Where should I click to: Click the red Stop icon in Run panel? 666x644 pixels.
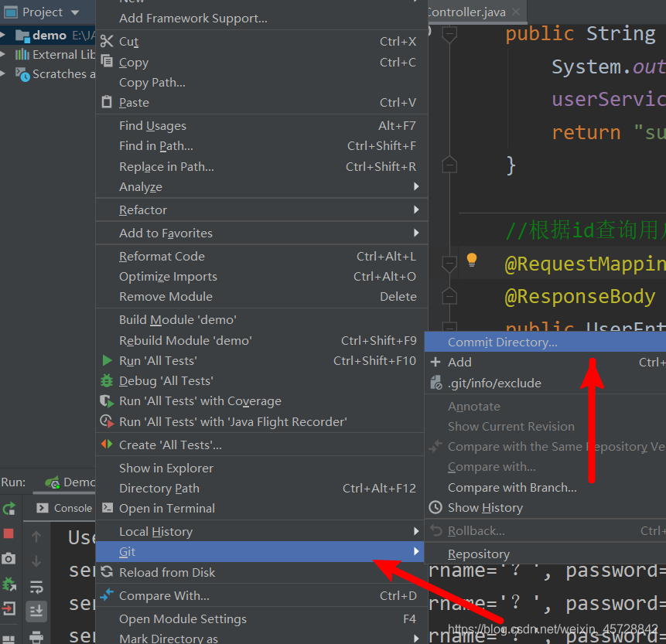pos(9,533)
